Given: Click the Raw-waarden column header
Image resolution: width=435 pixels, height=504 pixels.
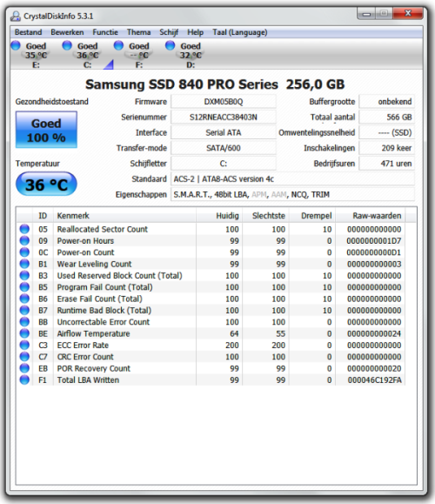Looking at the screenshot, I should 371,215.
